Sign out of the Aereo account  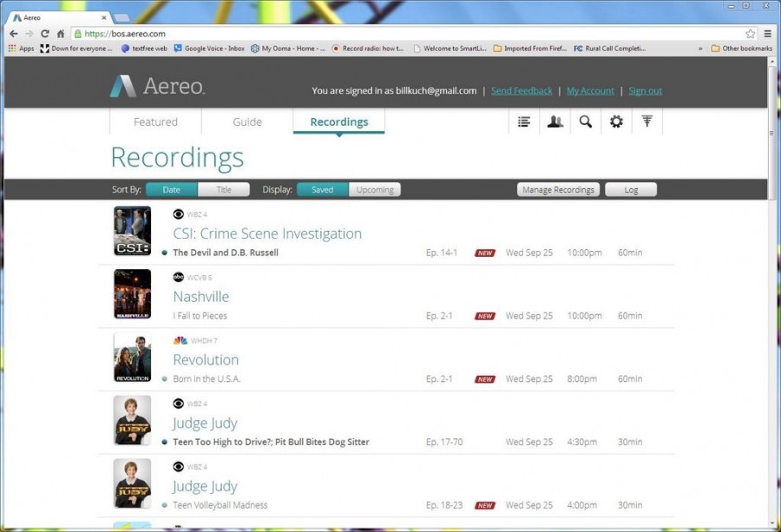646,90
